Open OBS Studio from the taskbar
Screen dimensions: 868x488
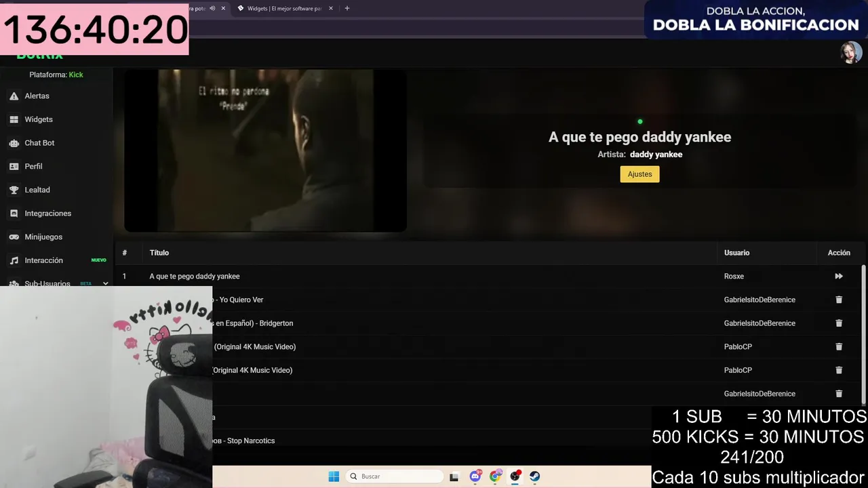[515, 476]
